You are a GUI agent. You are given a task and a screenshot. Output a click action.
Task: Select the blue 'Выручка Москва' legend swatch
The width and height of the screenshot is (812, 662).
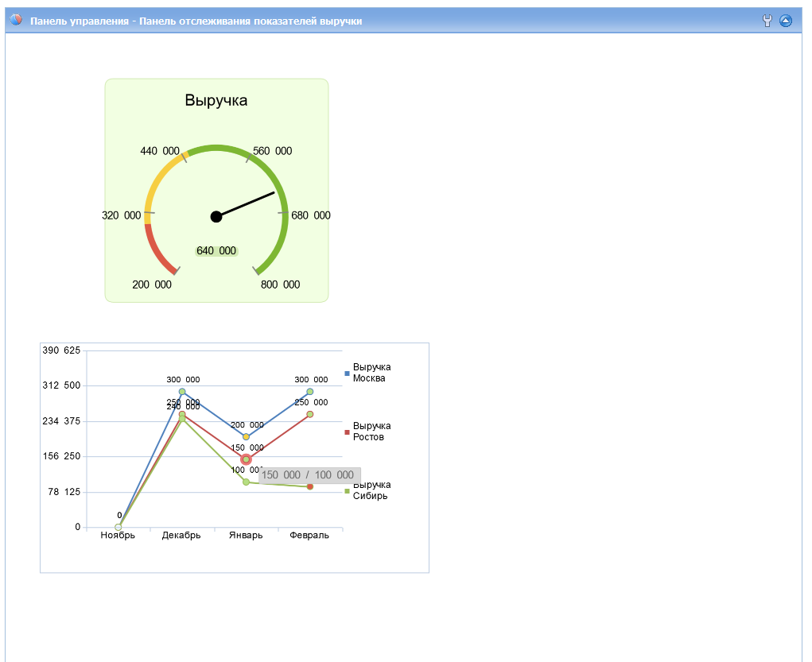click(347, 374)
